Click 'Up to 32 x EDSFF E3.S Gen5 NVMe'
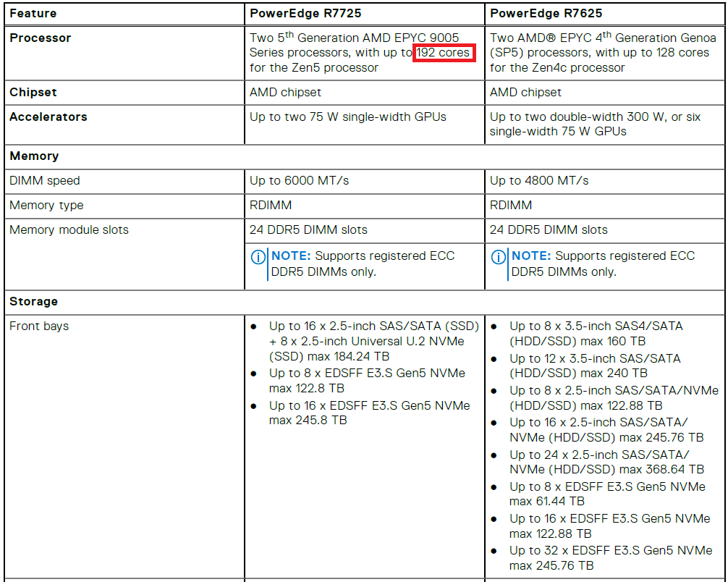Screen dimensions: 728x582 click(x=611, y=551)
